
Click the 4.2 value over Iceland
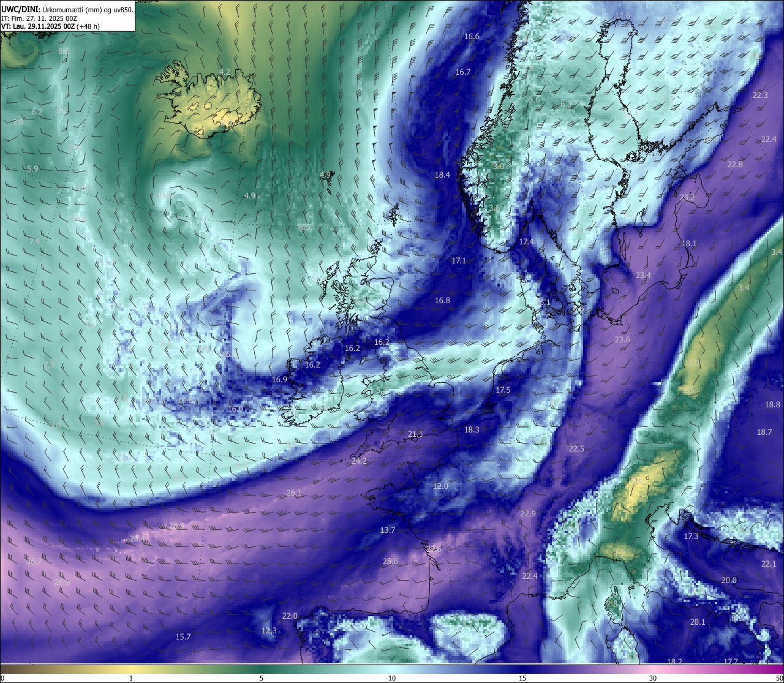(225, 72)
